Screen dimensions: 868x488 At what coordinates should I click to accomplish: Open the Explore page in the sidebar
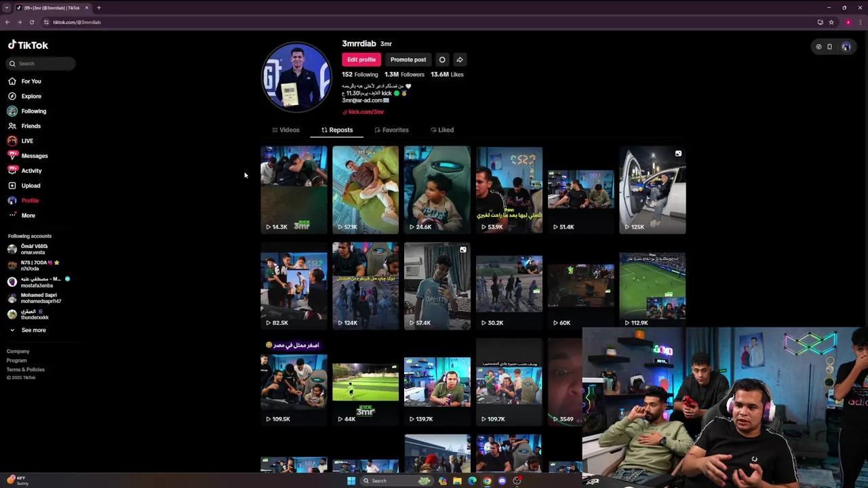click(x=24, y=96)
